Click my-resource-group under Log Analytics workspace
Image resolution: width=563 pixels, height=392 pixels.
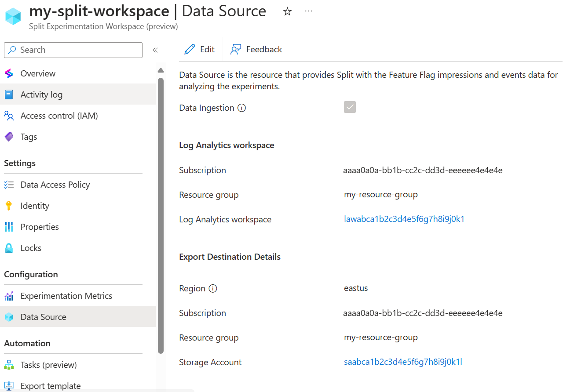point(381,194)
